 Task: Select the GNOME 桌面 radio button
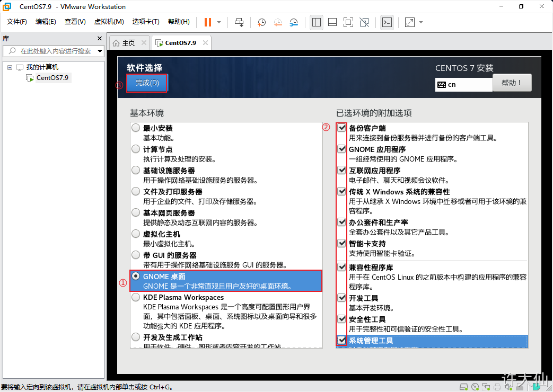136,277
